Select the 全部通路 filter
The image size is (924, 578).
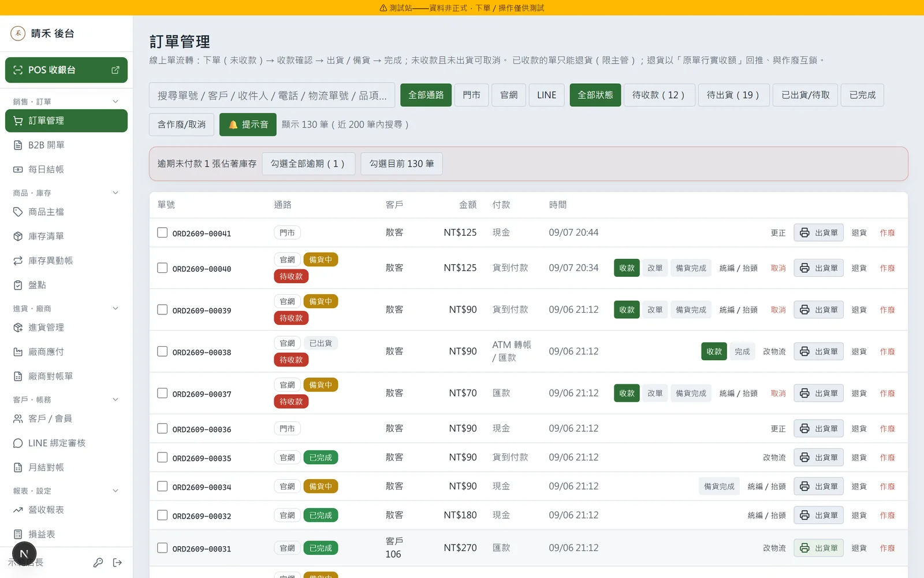point(426,95)
